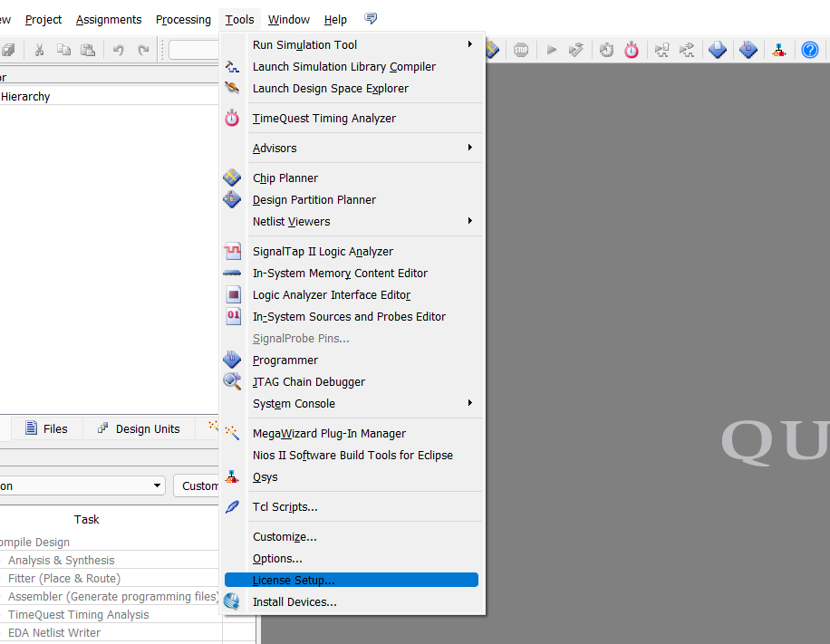
Task: Click the Customize button in Tasks pane
Action: (197, 485)
